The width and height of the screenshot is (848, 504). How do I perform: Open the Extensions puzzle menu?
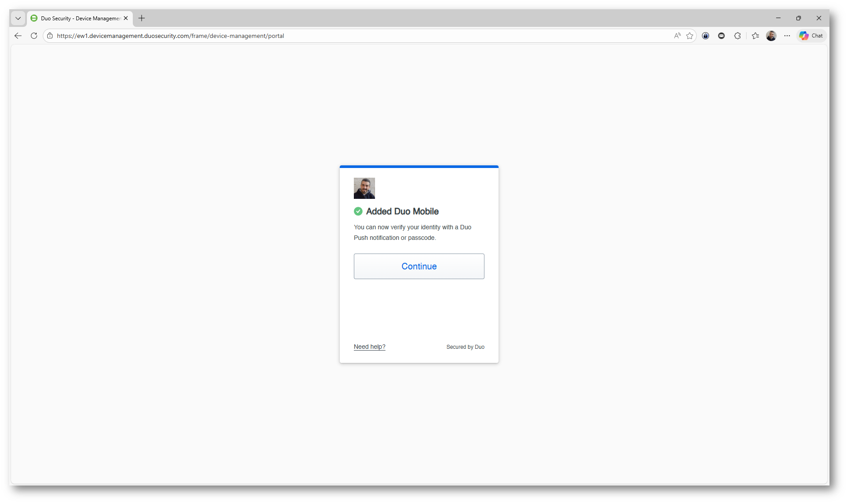(x=737, y=36)
